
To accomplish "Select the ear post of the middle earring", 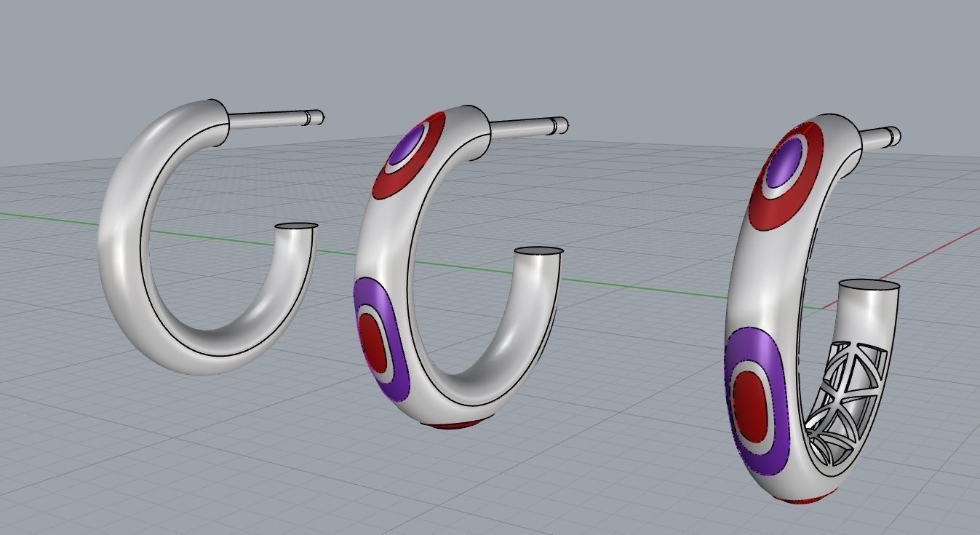I will 529,127.
